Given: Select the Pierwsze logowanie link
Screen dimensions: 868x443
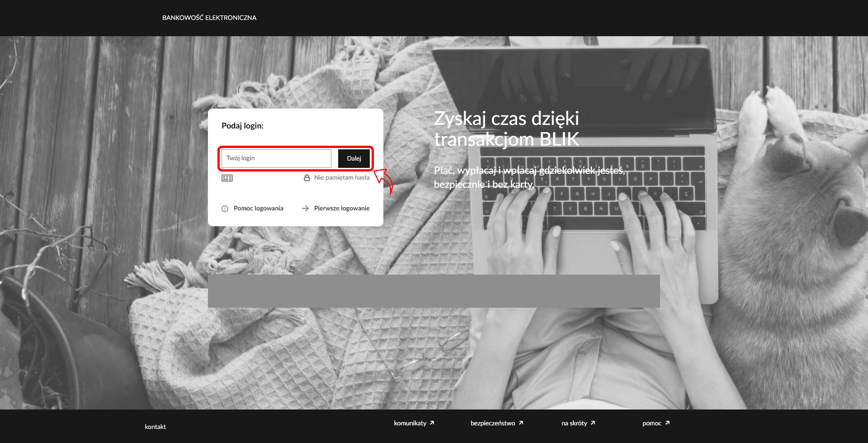Looking at the screenshot, I should [342, 208].
